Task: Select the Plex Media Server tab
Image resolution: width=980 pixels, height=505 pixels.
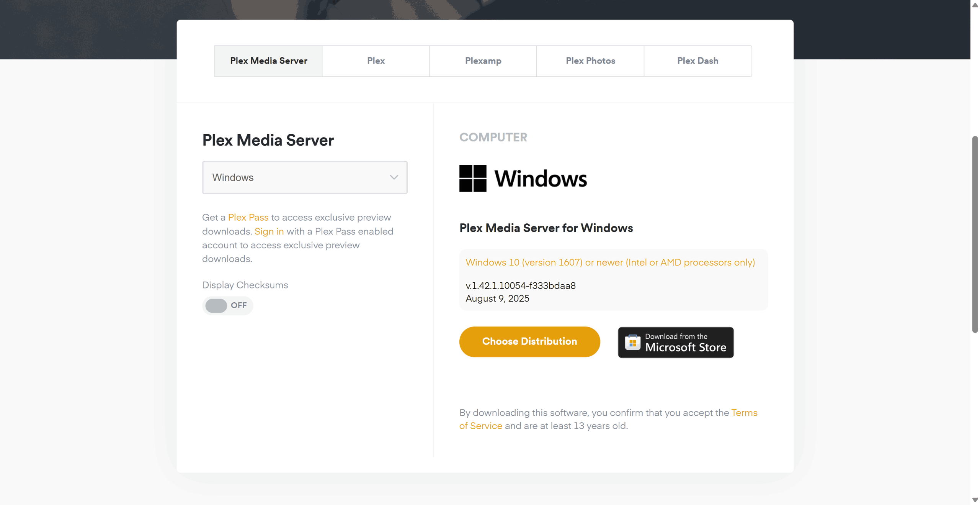Action: coord(268,61)
